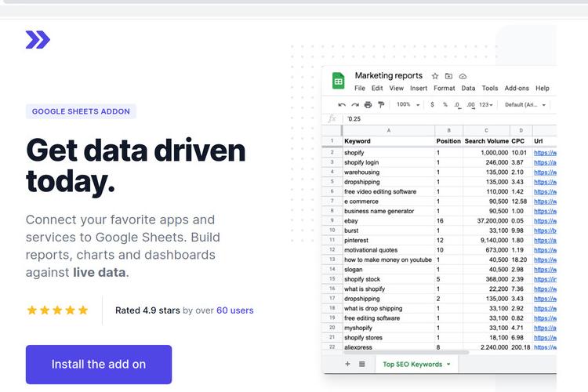This screenshot has width=588, height=392.
Task: Click the 'how to make money on youtube' cell
Action: 389,260
